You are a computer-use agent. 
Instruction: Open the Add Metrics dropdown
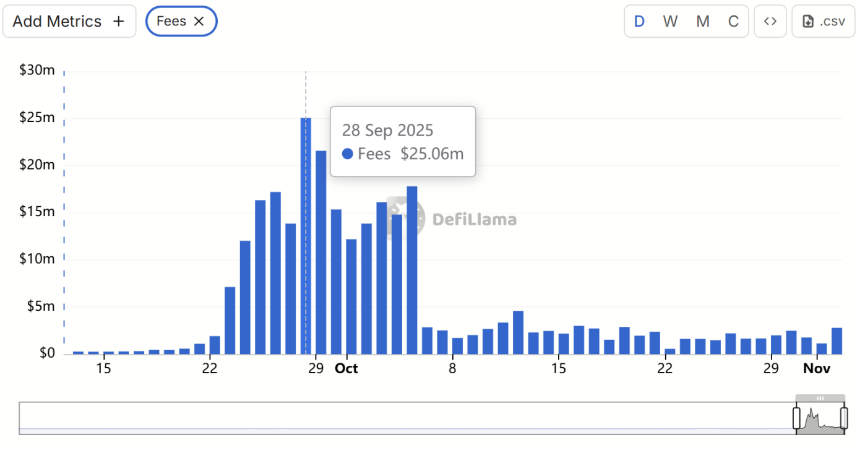69,21
